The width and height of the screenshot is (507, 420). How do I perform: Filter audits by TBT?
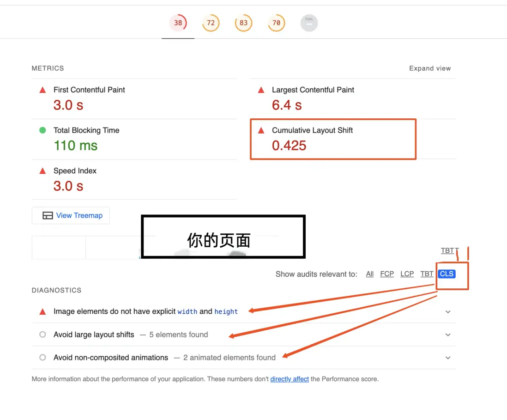427,274
